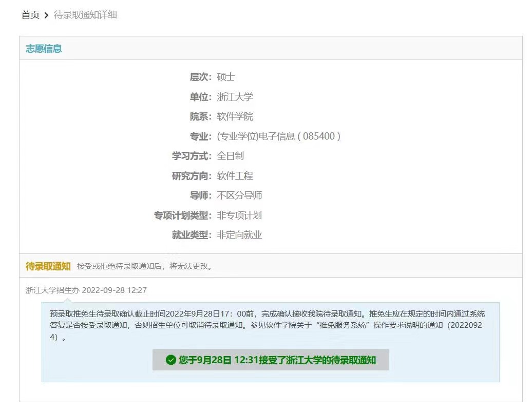The image size is (532, 413).
Task: Select the note 接受或拒绝待录取通知后，将无法更改
Action: (x=144, y=266)
